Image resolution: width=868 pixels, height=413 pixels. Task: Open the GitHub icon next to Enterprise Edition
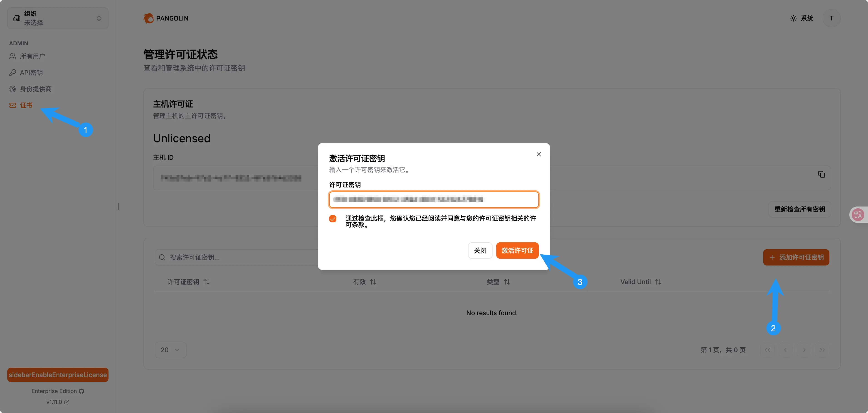[x=81, y=391]
